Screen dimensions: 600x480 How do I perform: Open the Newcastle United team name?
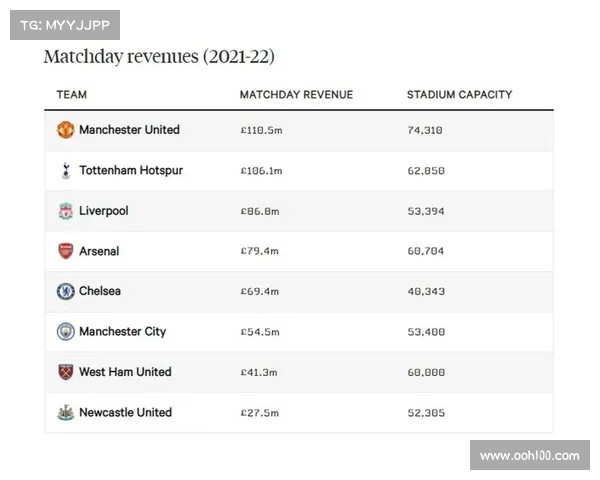(125, 412)
